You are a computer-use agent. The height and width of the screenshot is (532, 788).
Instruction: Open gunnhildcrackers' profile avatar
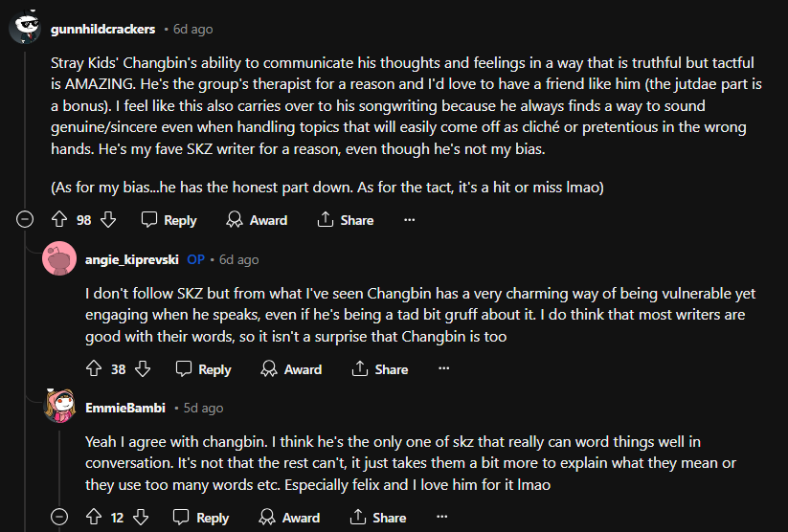point(25,30)
